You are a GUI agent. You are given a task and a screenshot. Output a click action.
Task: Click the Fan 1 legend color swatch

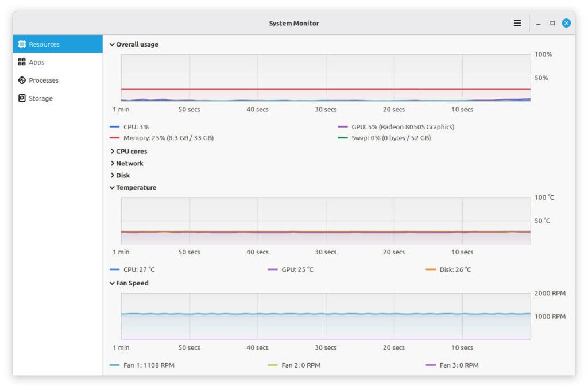114,365
